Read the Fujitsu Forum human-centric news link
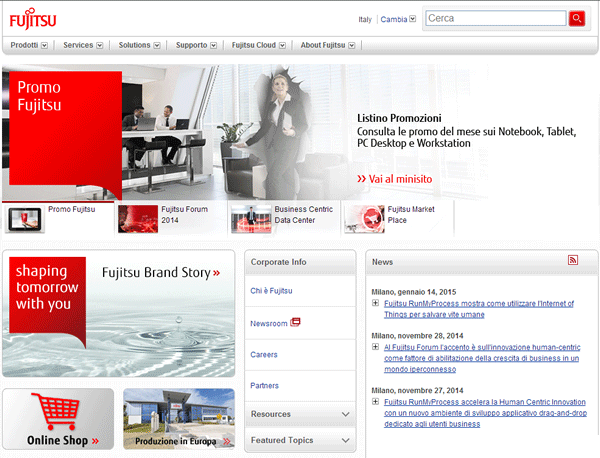 tap(482, 358)
